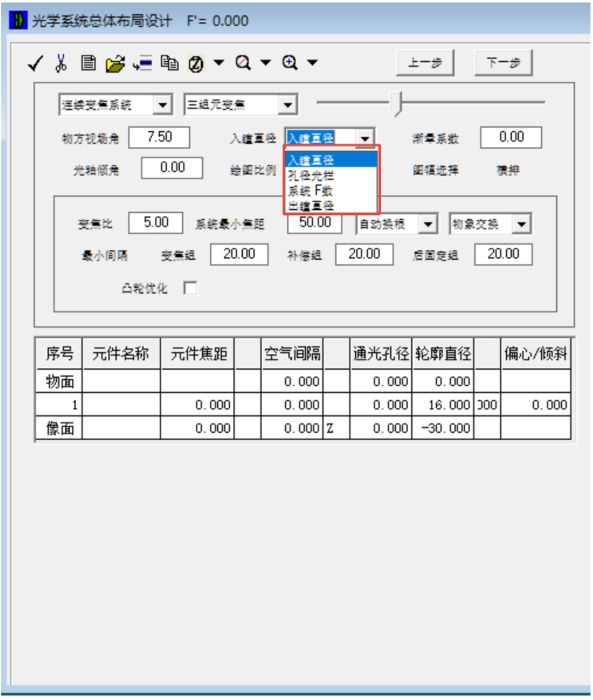593x700 pixels.
Task: Open the 自动换根 dropdown arrow
Action: [427, 224]
